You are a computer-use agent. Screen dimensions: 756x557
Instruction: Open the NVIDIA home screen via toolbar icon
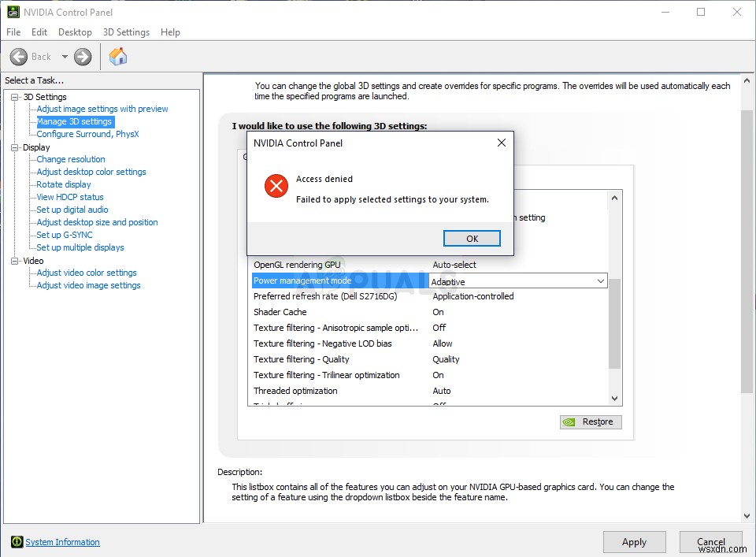[118, 56]
